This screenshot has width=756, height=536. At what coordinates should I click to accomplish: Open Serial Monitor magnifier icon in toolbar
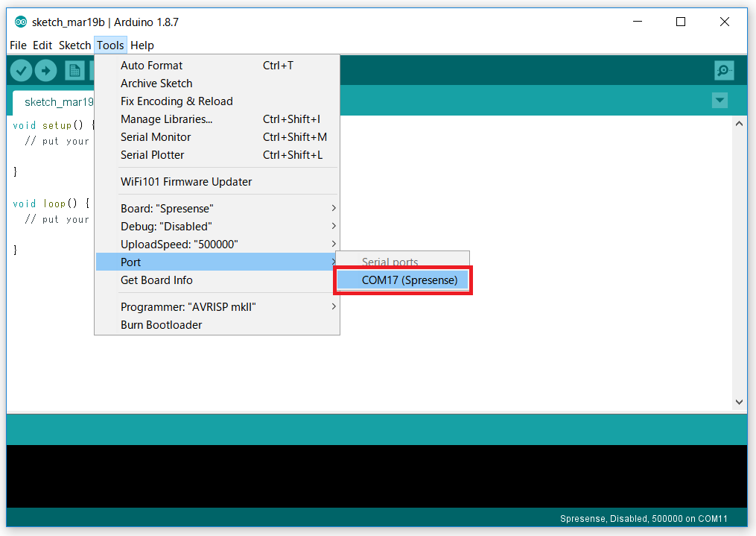[723, 71]
